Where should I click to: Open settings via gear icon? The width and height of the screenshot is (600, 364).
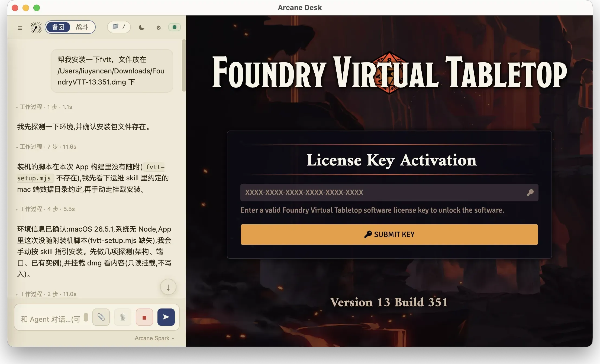coord(159,28)
